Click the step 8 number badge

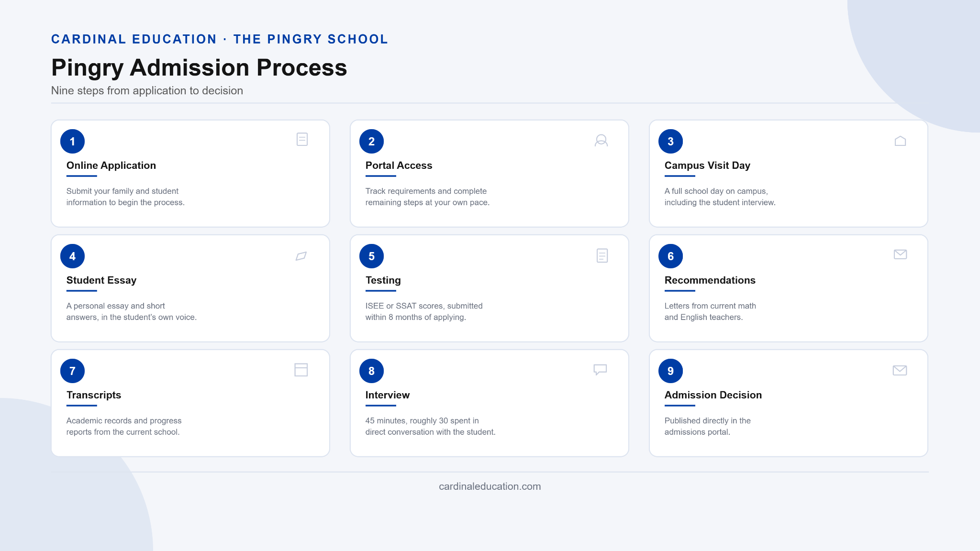(x=371, y=371)
